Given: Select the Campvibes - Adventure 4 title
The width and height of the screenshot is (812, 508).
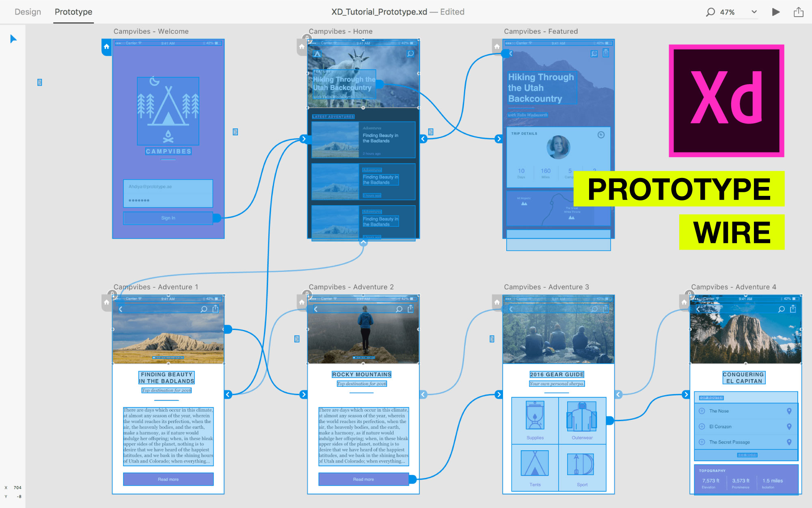Looking at the screenshot, I should pos(734,287).
